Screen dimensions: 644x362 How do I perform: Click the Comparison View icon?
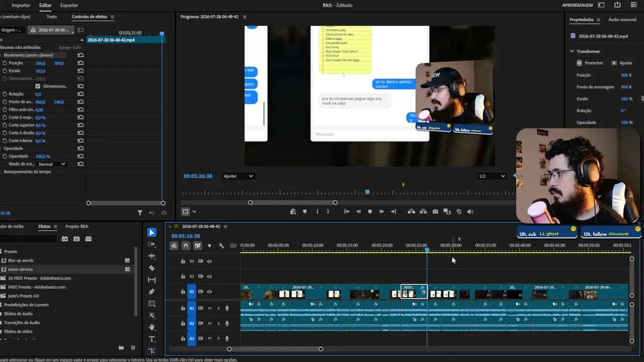point(447,212)
